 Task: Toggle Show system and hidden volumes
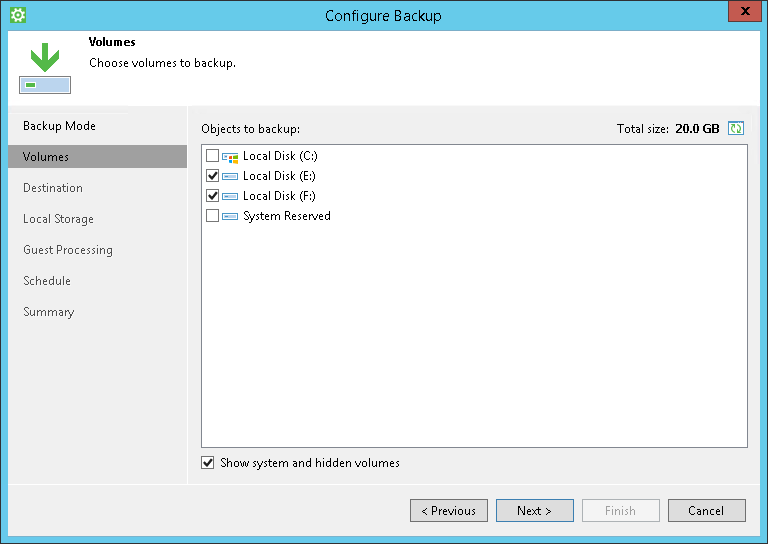pyautogui.click(x=208, y=463)
